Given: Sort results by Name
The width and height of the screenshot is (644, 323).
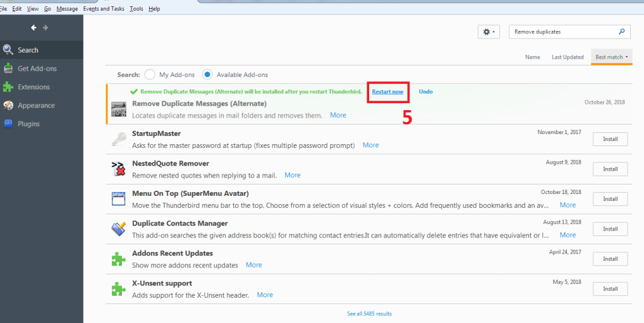Looking at the screenshot, I should [x=532, y=57].
